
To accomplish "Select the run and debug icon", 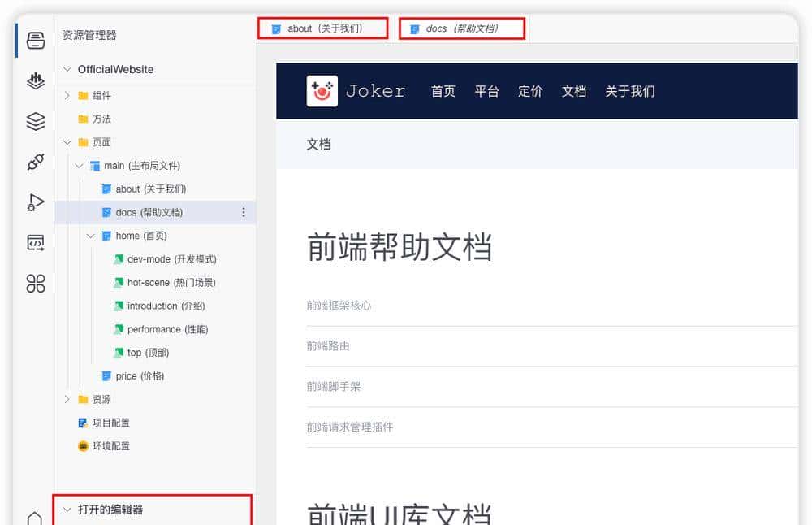I will (35, 202).
